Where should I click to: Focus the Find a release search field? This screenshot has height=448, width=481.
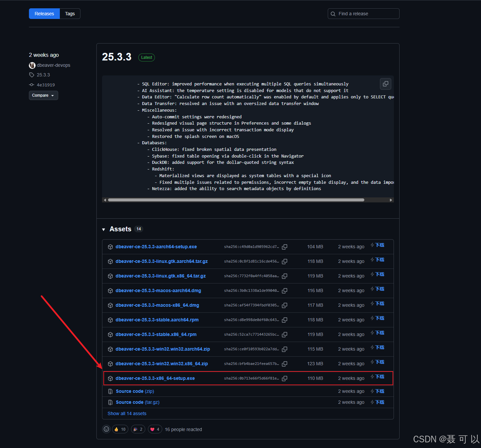(x=364, y=14)
